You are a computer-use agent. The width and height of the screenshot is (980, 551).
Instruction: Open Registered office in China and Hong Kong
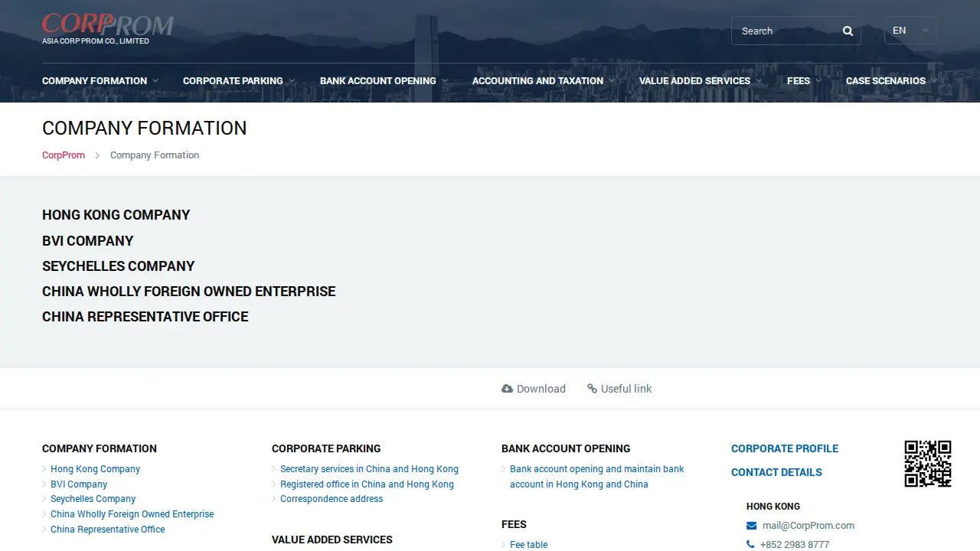tap(367, 484)
